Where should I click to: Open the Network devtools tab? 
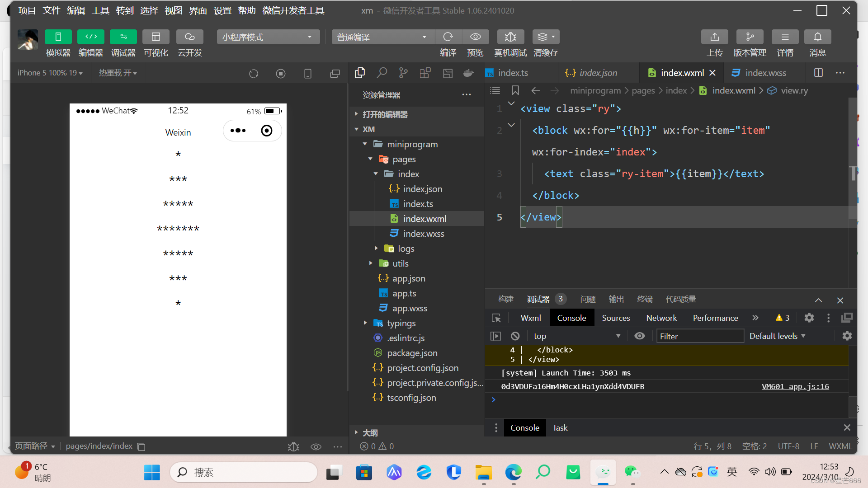661,318
